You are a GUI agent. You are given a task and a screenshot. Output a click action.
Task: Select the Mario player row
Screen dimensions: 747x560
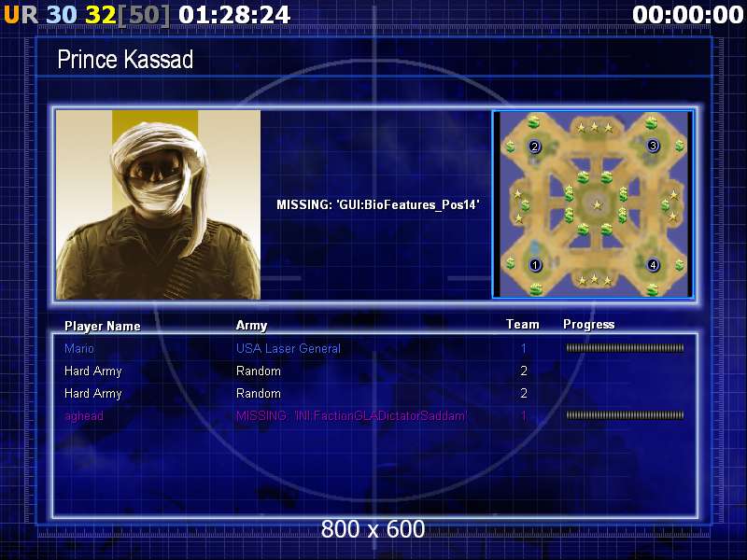[374, 348]
